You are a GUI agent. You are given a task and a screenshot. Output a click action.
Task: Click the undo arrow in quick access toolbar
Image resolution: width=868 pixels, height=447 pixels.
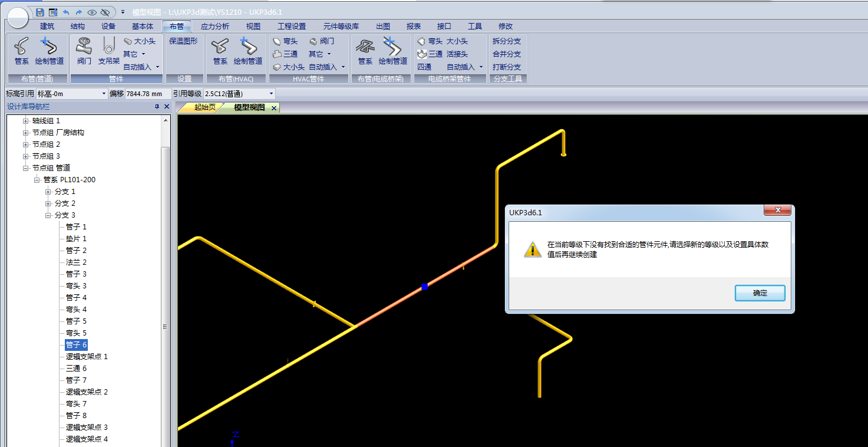pos(66,12)
